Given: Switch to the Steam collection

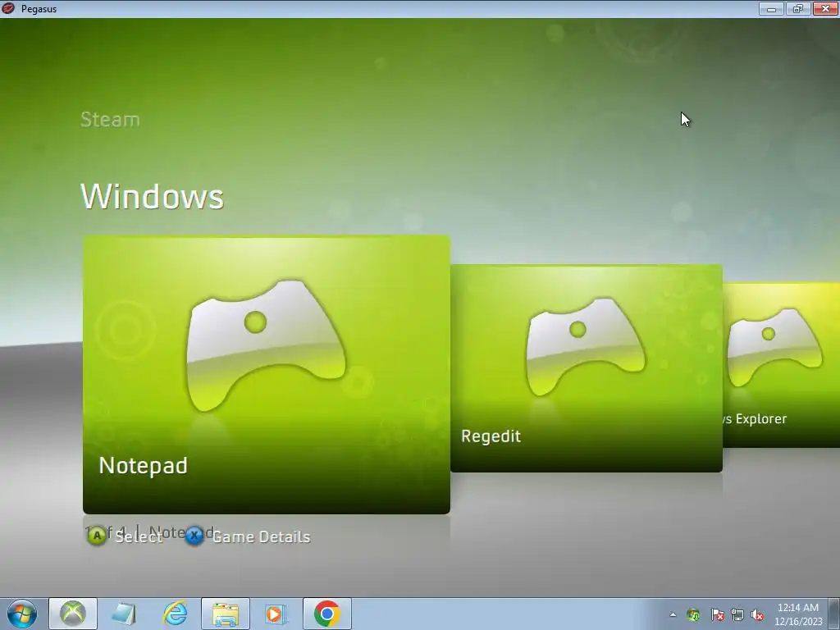Looking at the screenshot, I should [110, 120].
